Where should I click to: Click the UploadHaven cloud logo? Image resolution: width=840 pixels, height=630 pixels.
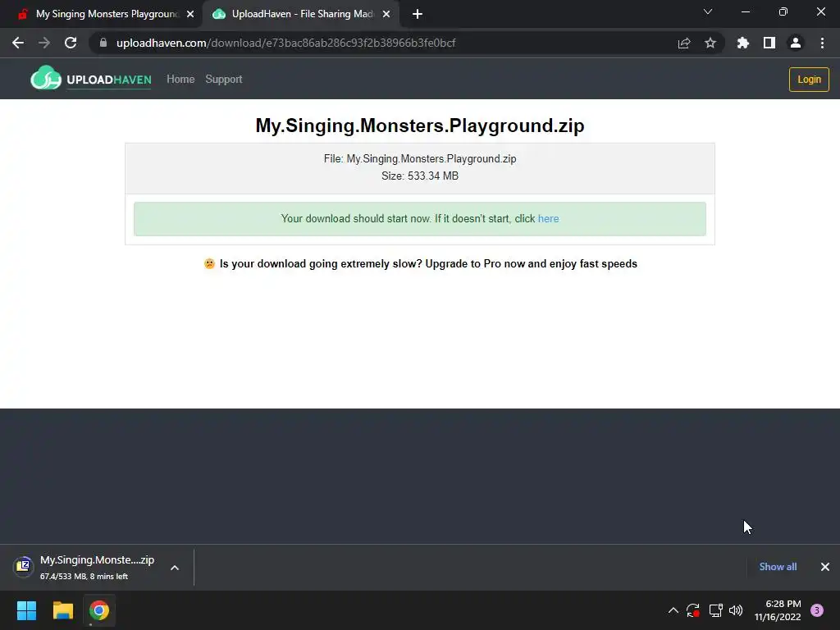(46, 78)
